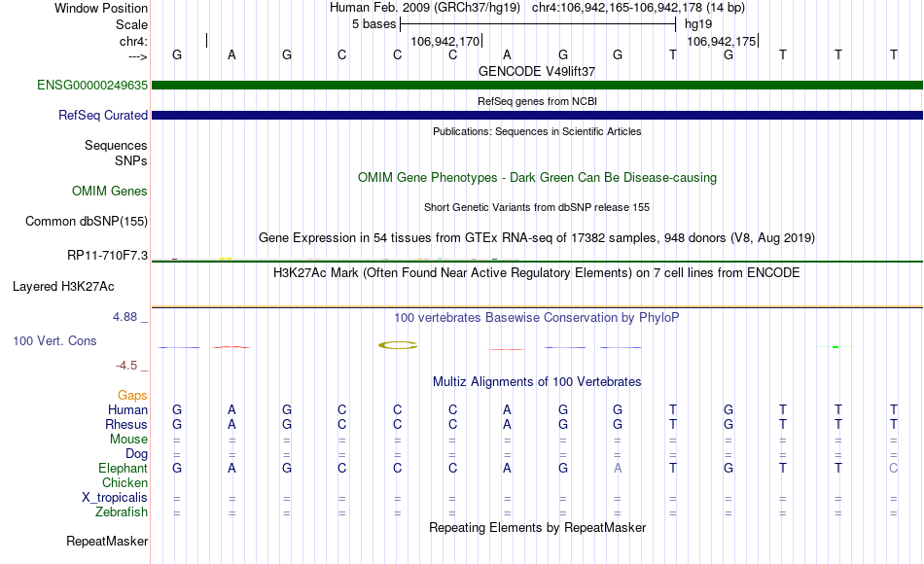Click Publications: Sequences in Scientific Articles title
This screenshot has height=564, width=924.
(x=537, y=131)
